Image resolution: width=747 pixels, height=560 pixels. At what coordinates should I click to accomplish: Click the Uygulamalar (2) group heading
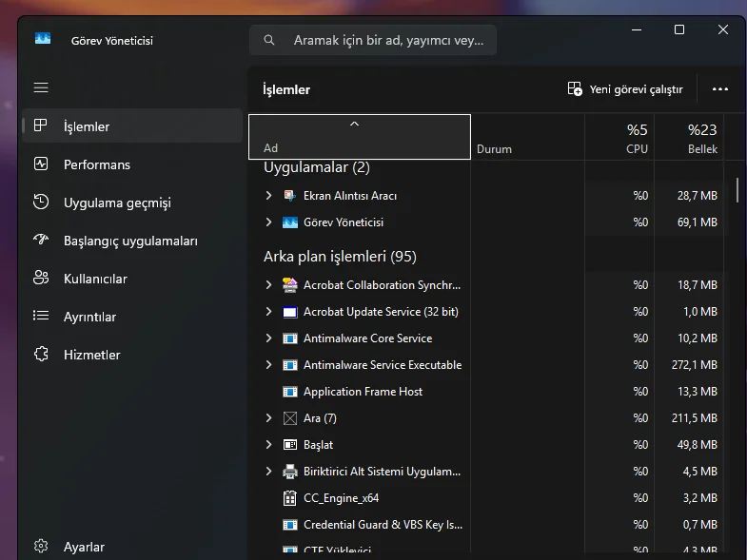tap(317, 167)
